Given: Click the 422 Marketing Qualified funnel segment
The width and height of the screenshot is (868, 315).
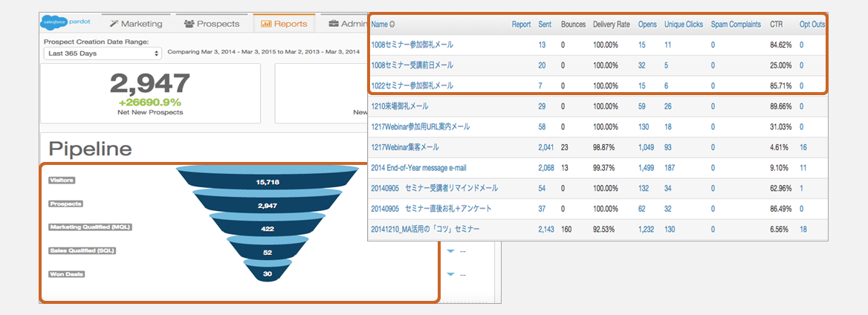Looking at the screenshot, I should 266,230.
